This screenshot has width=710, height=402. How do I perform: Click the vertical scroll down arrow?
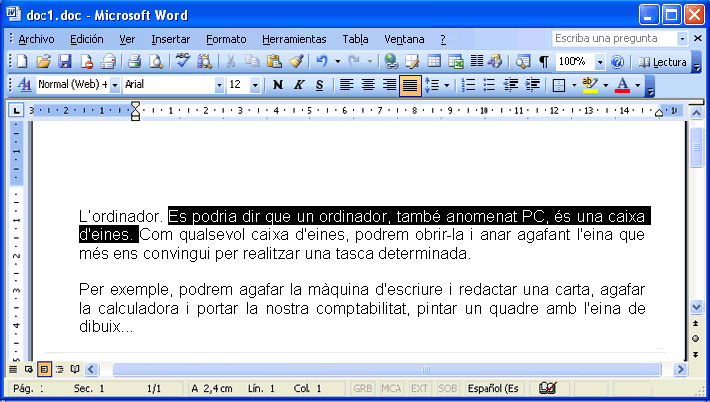pyautogui.click(x=696, y=307)
